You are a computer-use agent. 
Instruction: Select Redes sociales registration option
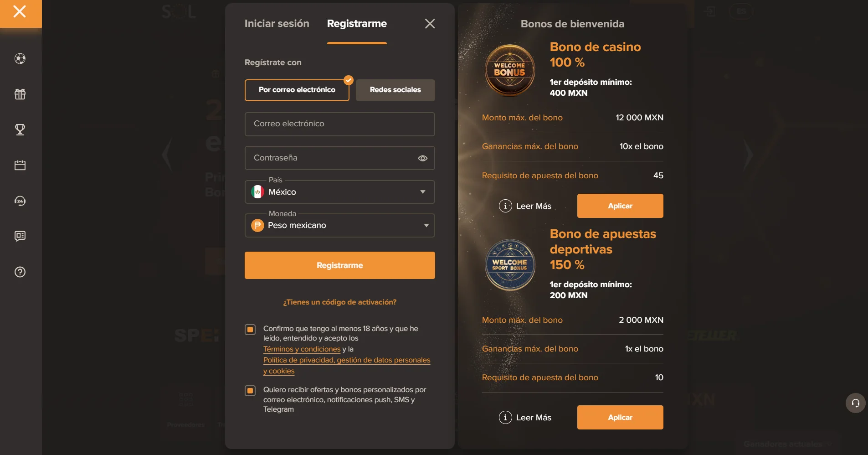click(x=395, y=90)
